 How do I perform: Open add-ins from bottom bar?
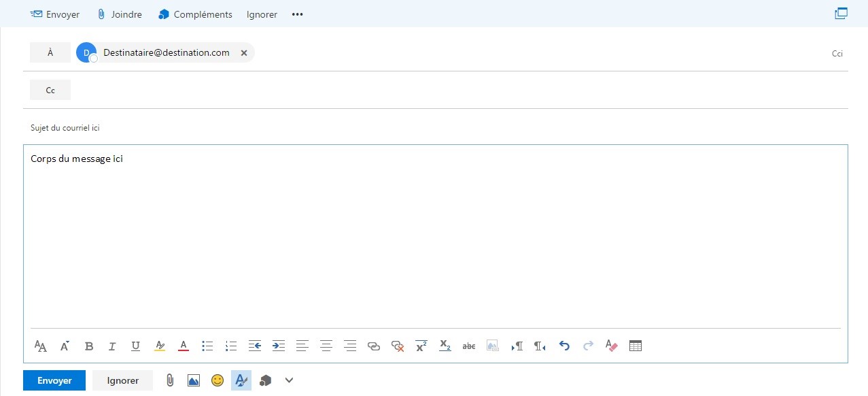[265, 380]
